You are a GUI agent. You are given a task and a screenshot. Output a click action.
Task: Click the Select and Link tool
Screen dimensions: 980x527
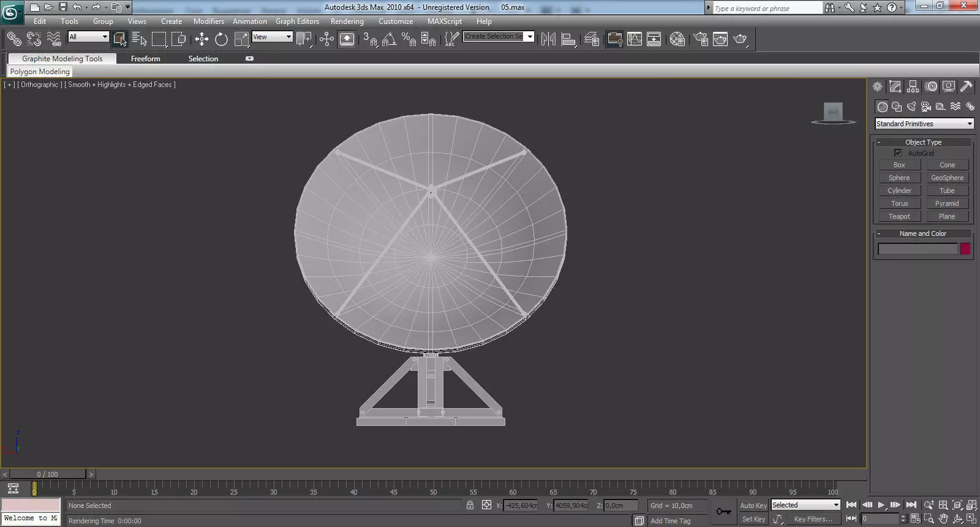coord(13,39)
